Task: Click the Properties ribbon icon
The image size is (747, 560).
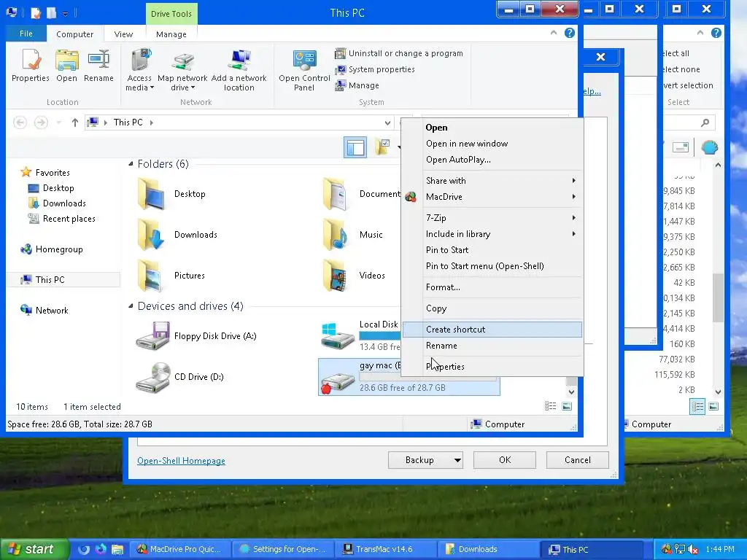Action: click(x=31, y=66)
